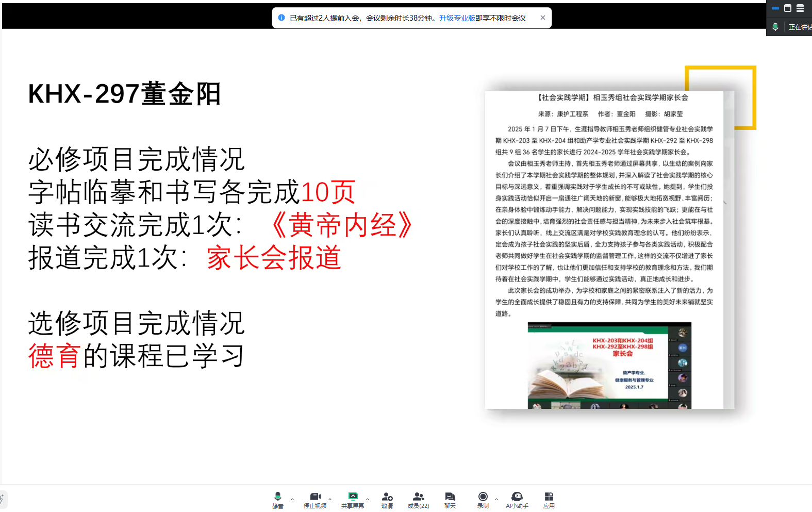The height and width of the screenshot is (512, 812).
Task: Open 共享屏幕 screen sharing
Action: click(353, 499)
